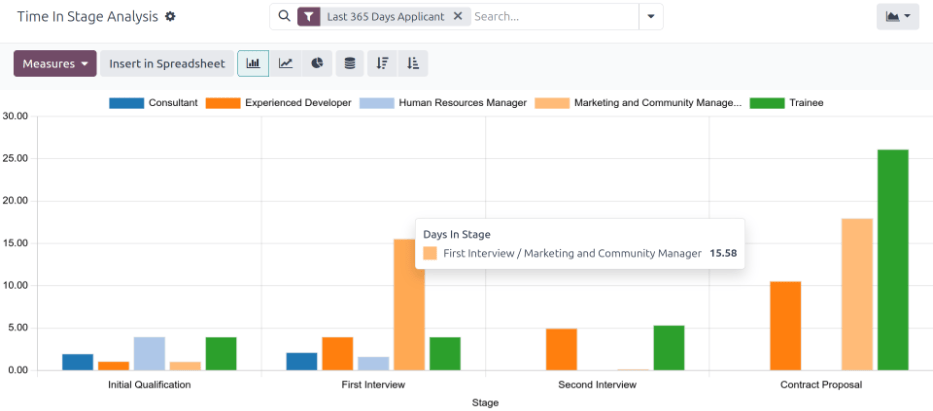Switch to pie chart view
The height and width of the screenshot is (411, 933).
point(317,63)
